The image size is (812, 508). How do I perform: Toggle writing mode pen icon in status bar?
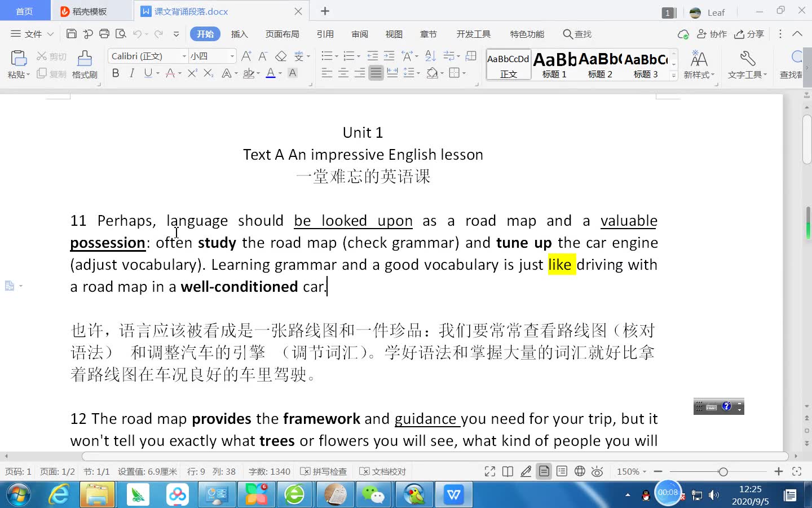click(x=526, y=471)
